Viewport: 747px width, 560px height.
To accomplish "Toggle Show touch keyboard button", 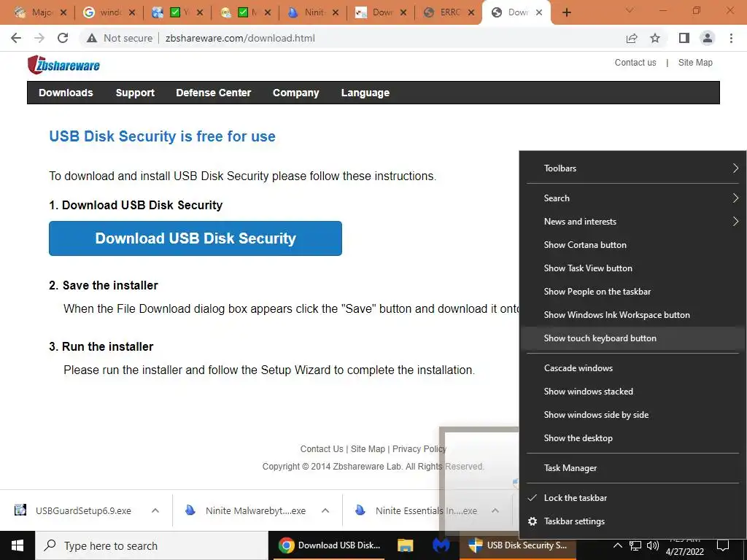I will [x=632, y=338].
